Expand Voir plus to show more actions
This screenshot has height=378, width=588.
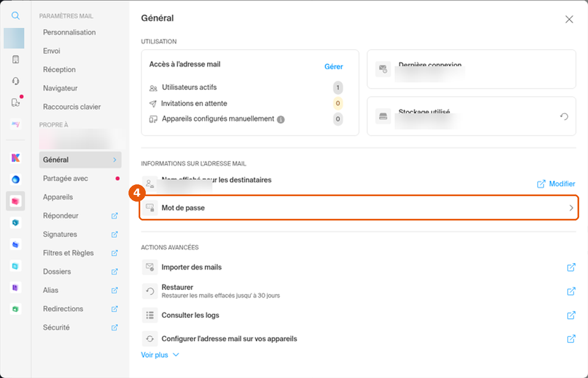160,355
